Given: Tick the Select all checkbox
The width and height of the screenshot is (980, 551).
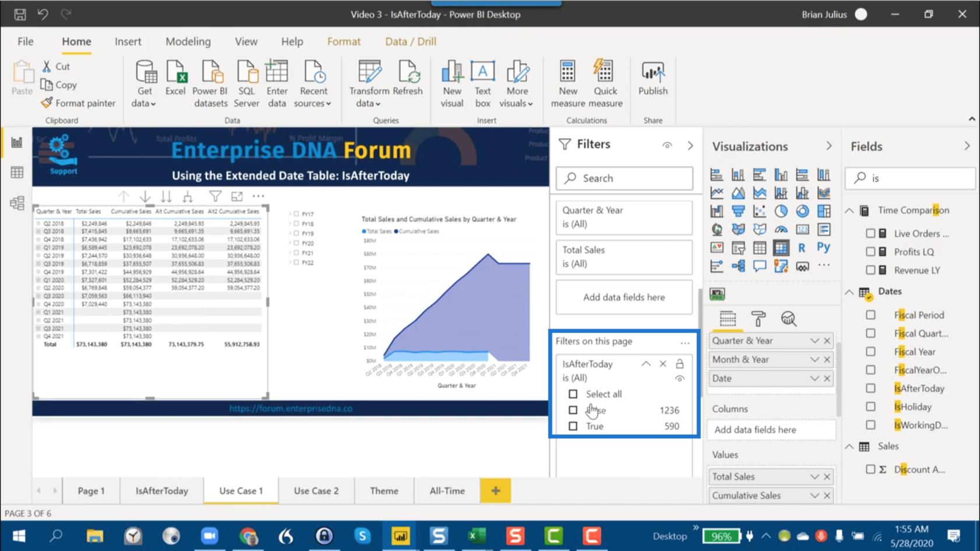Looking at the screenshot, I should click(573, 394).
